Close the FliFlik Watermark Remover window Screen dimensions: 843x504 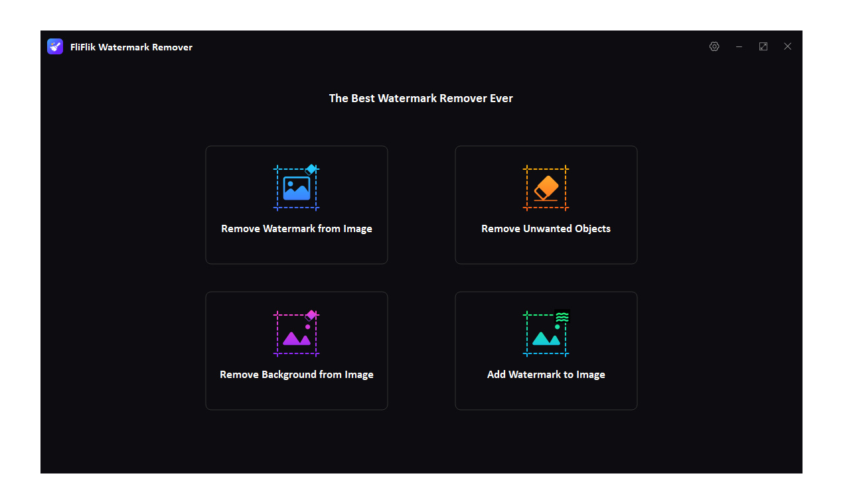coord(787,46)
